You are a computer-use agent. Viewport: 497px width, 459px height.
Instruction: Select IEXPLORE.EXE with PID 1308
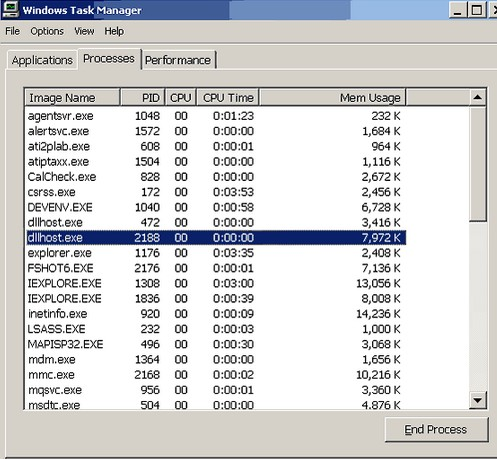[216, 283]
